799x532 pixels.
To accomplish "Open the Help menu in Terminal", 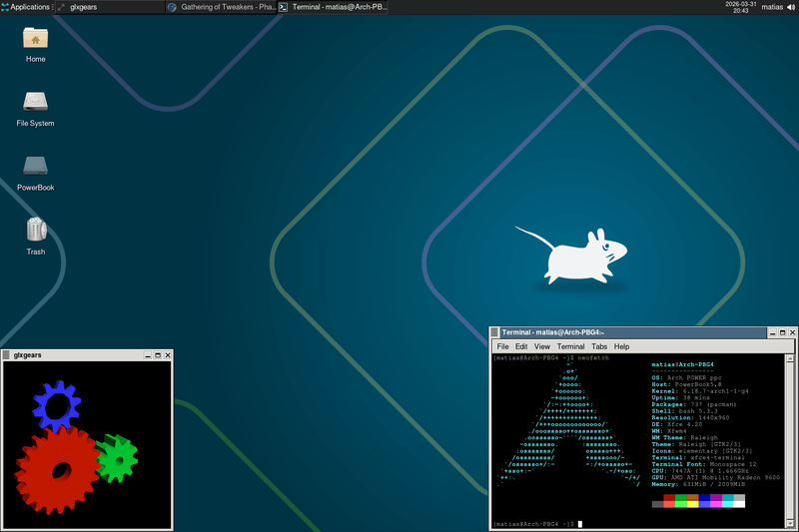I will [621, 346].
